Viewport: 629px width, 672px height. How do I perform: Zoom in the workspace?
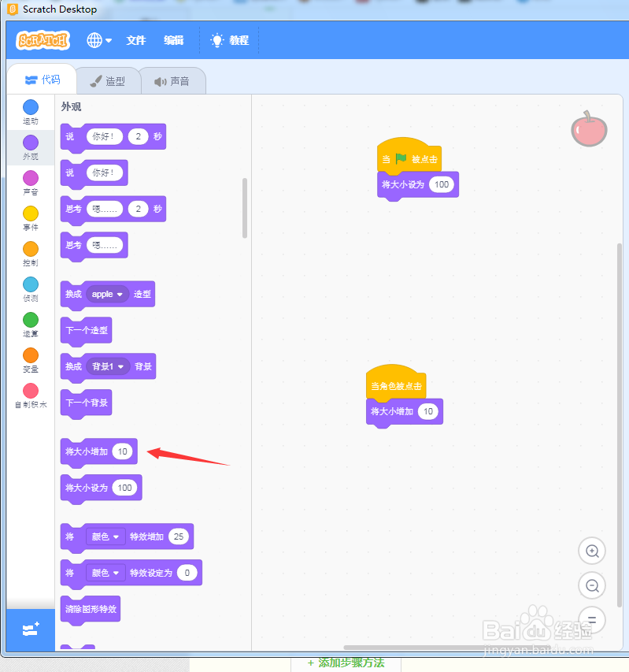pos(592,551)
